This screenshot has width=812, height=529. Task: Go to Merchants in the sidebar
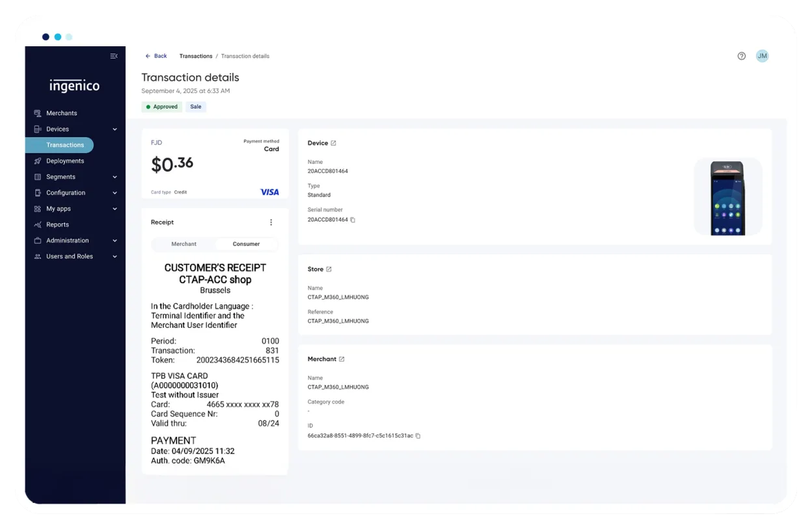61,113
